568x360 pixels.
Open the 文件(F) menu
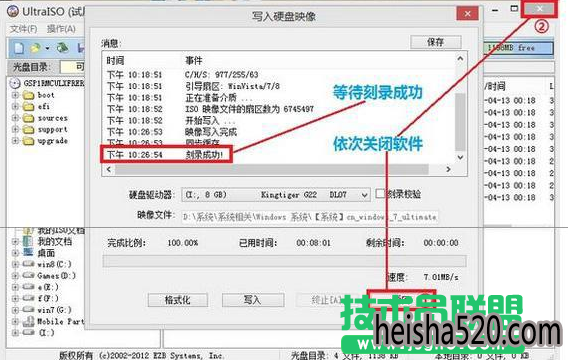pos(23,29)
